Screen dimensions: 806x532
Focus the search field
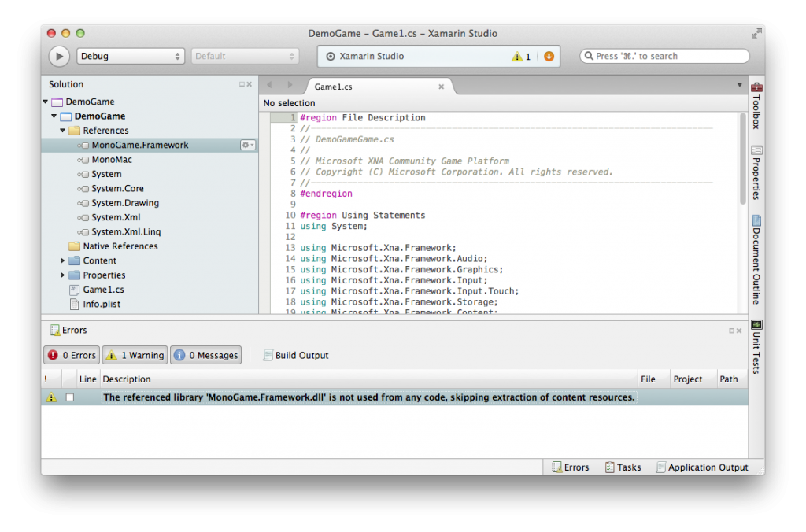click(x=664, y=56)
